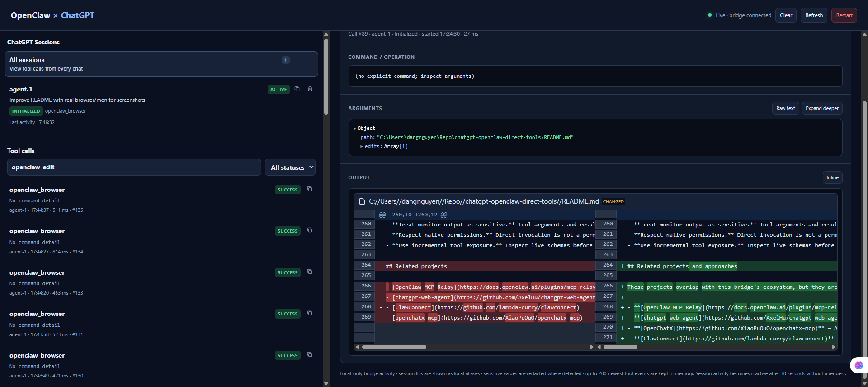
Task: Click the ACTIVE badge on agent-1
Action: 278,89
